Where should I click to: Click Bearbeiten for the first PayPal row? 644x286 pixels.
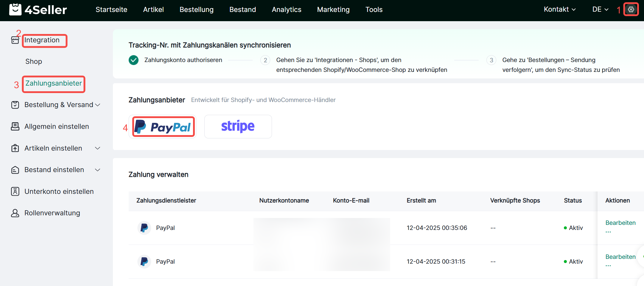pos(620,223)
